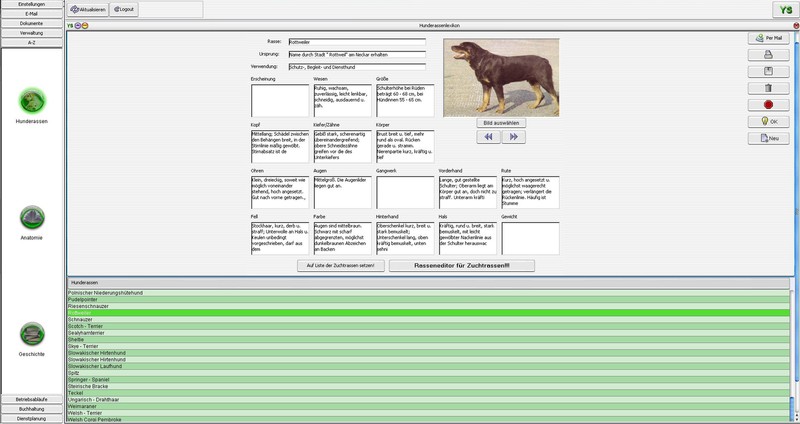The width and height of the screenshot is (800, 424).
Task: Send the breed entry Per Mail
Action: point(768,38)
